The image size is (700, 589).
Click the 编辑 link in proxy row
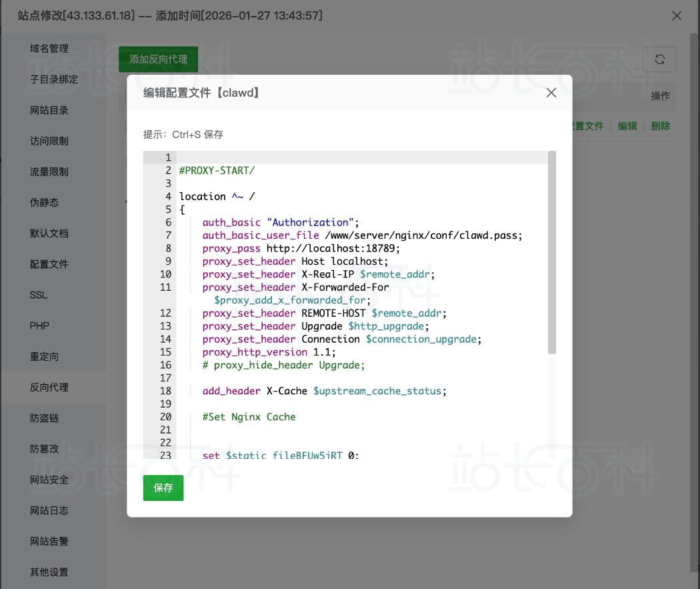[627, 126]
